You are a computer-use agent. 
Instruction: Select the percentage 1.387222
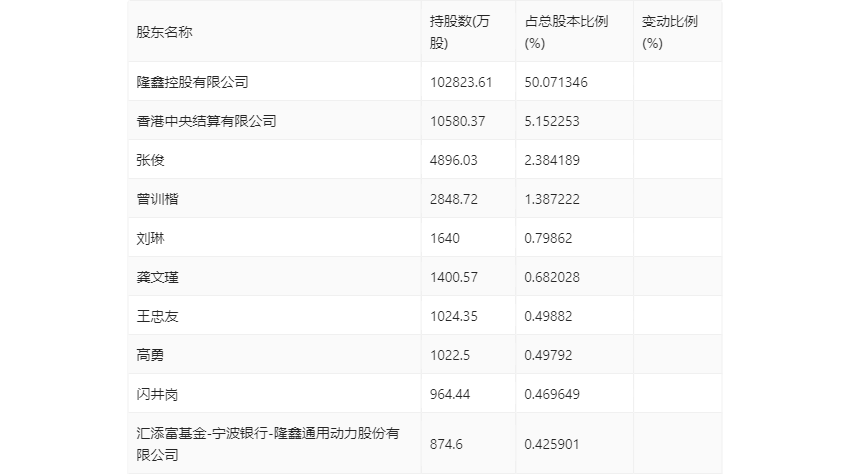[552, 199]
